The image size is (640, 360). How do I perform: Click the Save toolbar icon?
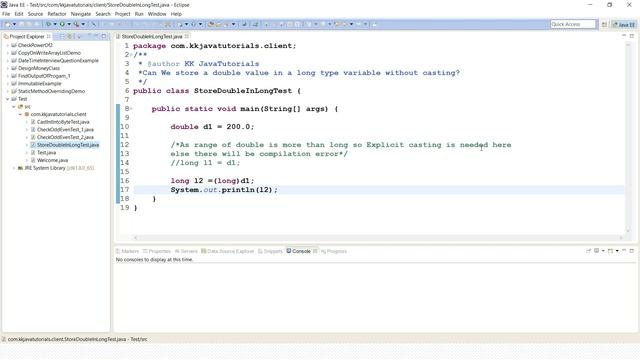(22, 24)
